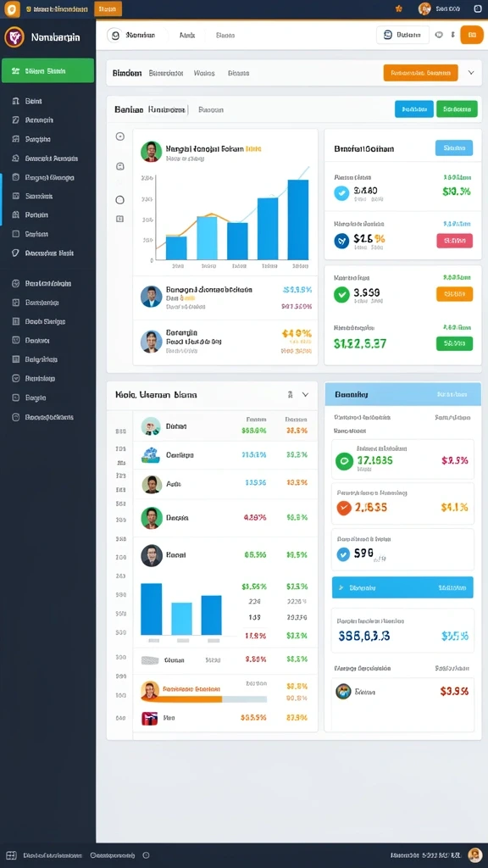The height and width of the screenshot is (868, 488).
Task: Toggle the light blue check circle by $14.80
Action: [341, 192]
